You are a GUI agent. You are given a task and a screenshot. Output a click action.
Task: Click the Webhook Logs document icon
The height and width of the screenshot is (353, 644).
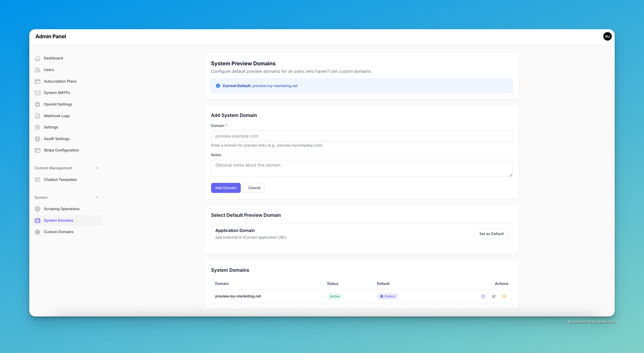[38, 116]
